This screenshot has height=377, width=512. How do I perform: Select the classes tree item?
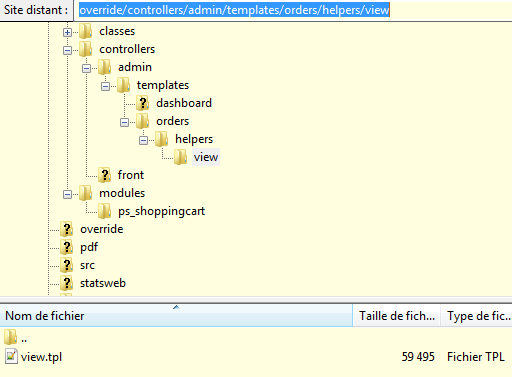117,31
